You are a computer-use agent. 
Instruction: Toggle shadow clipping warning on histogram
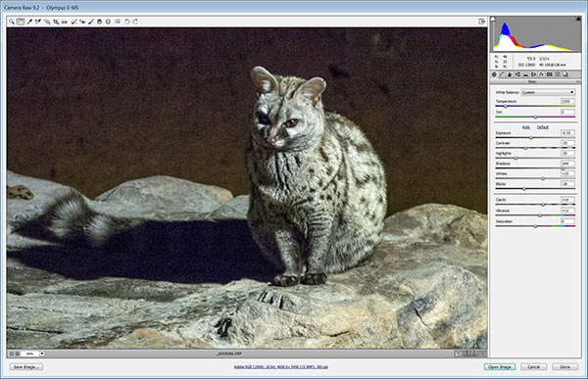pyautogui.click(x=493, y=19)
